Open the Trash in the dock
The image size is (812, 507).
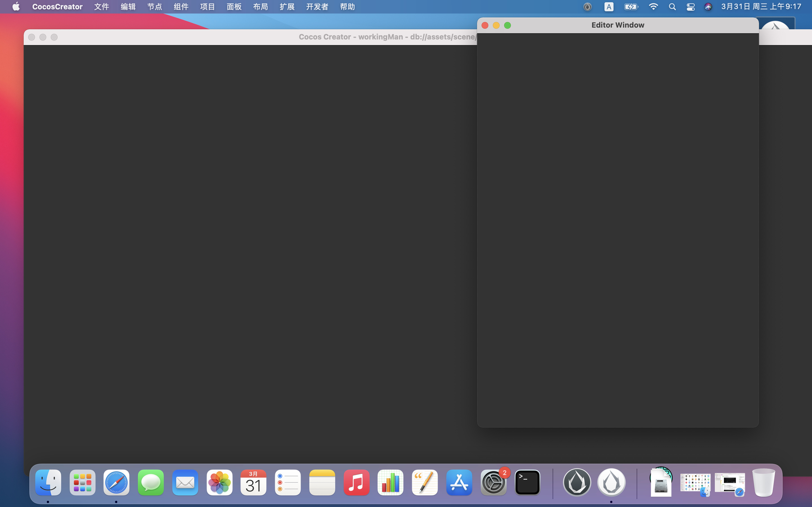[x=764, y=482]
